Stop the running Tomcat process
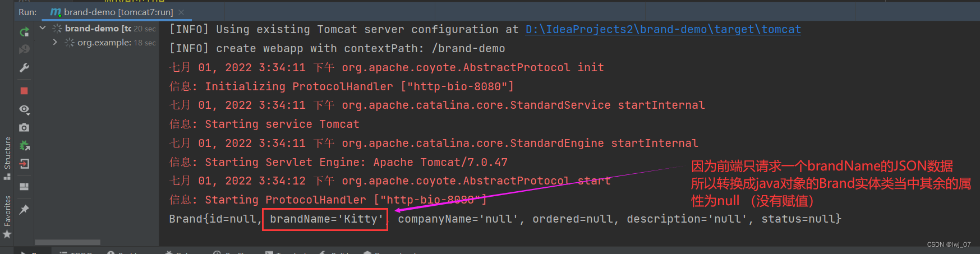Viewport: 980px width, 254px height. coord(24,91)
